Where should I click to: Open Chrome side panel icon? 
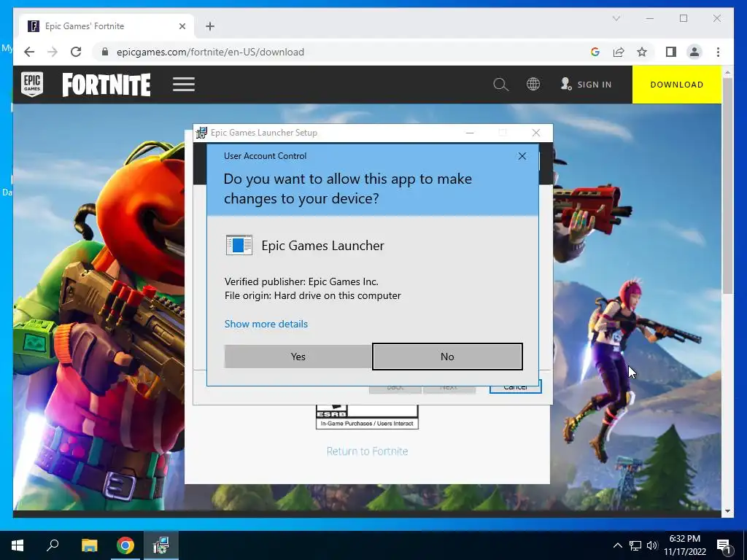(x=671, y=52)
